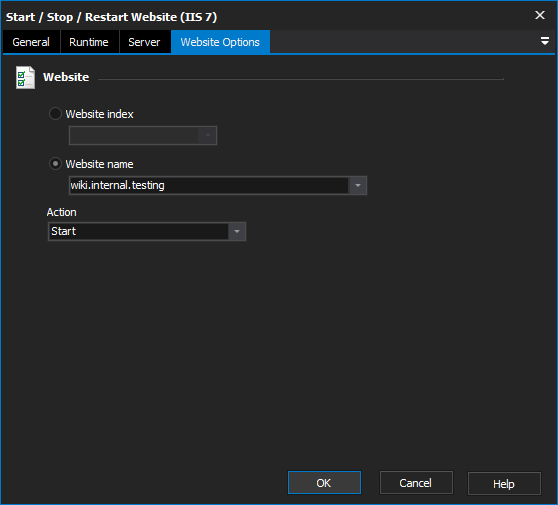Click the Cancel button
558x505 pixels.
click(416, 483)
